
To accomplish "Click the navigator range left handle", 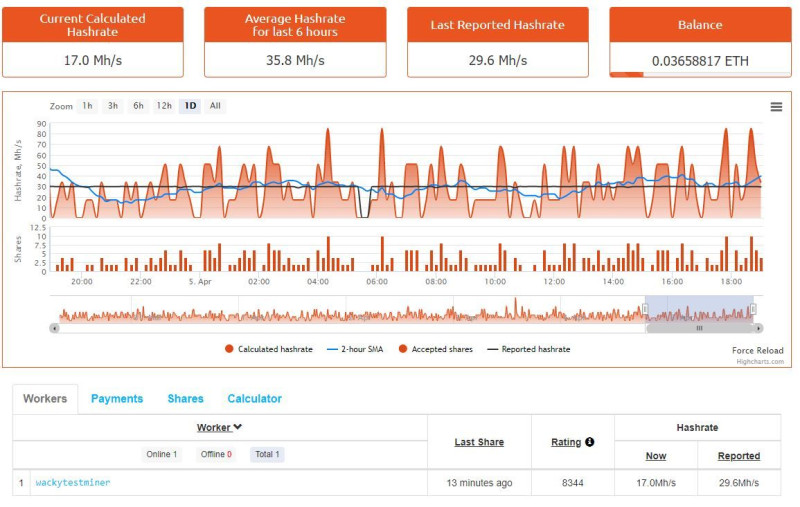I will tap(645, 309).
